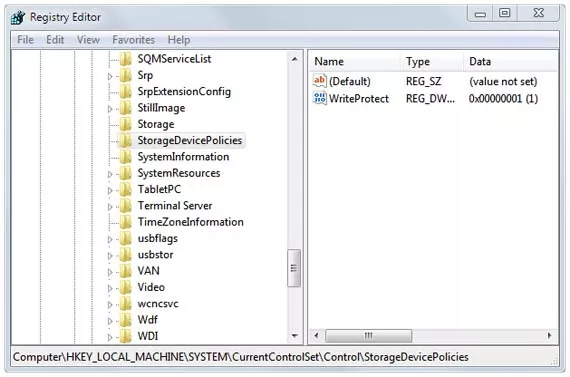Close the Registry Editor window

coord(538,13)
